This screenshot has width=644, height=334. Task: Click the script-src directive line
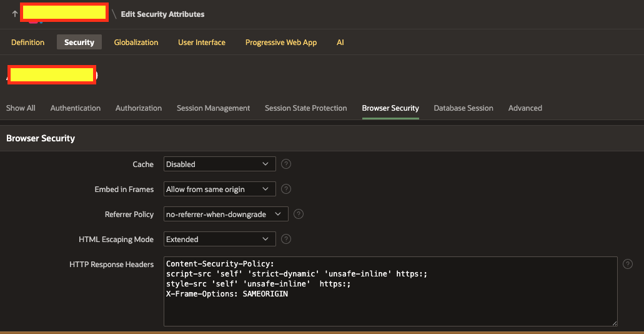(x=297, y=273)
